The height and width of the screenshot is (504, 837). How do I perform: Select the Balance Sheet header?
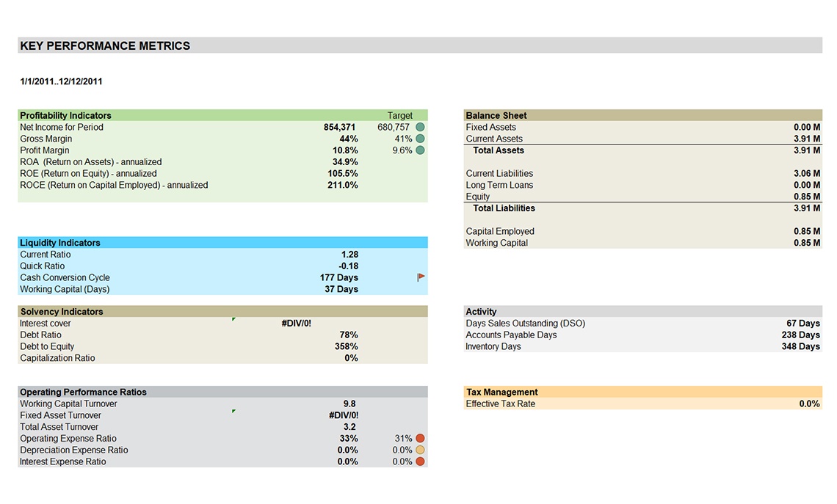tap(496, 116)
